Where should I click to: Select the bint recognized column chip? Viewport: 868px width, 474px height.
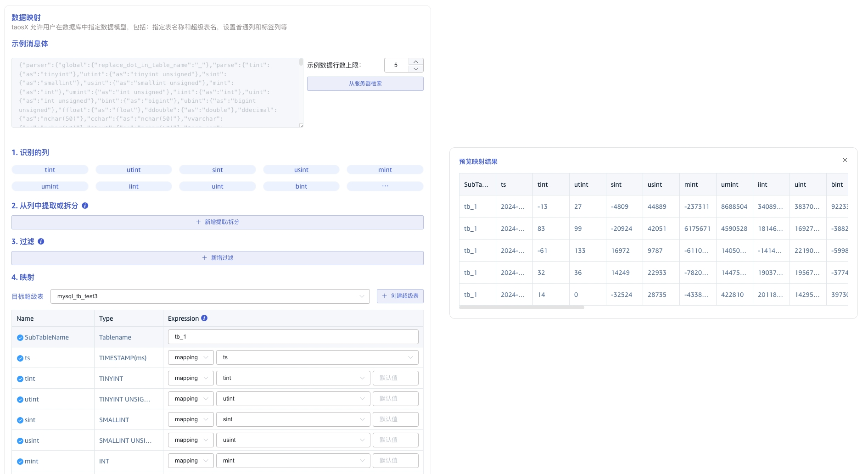coord(301,186)
